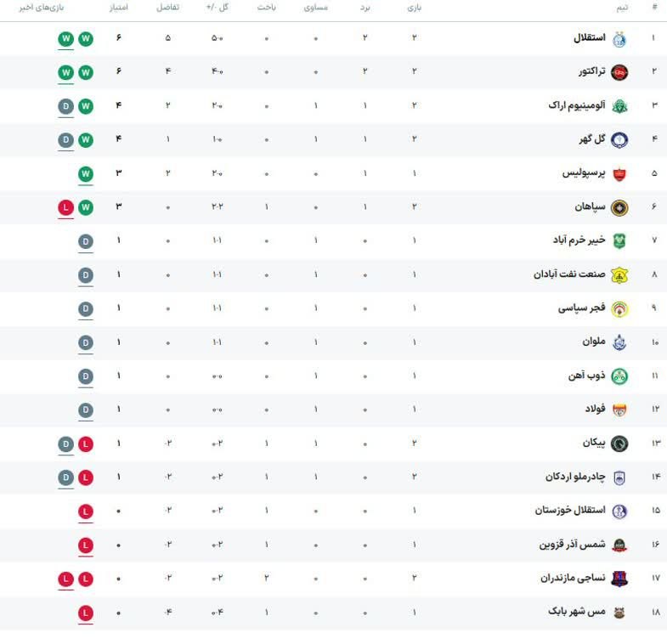This screenshot has height=644, width=667.
Task: Click the Zob Ahan green logo
Action: tap(619, 376)
